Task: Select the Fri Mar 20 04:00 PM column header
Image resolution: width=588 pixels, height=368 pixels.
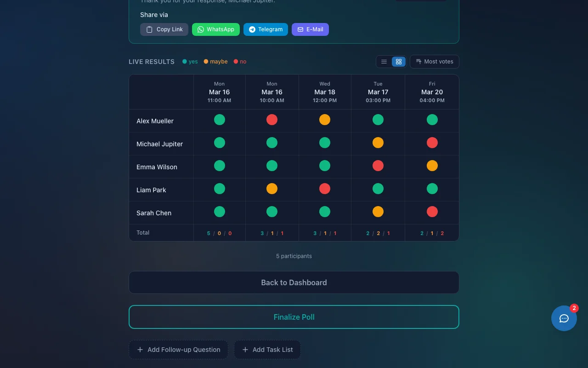Action: pos(432,92)
